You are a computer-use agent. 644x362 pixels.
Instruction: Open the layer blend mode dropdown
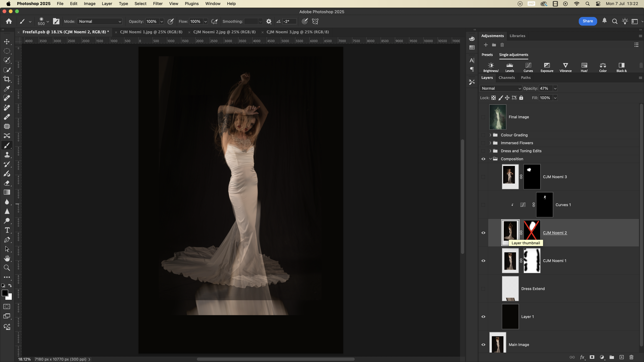501,88
